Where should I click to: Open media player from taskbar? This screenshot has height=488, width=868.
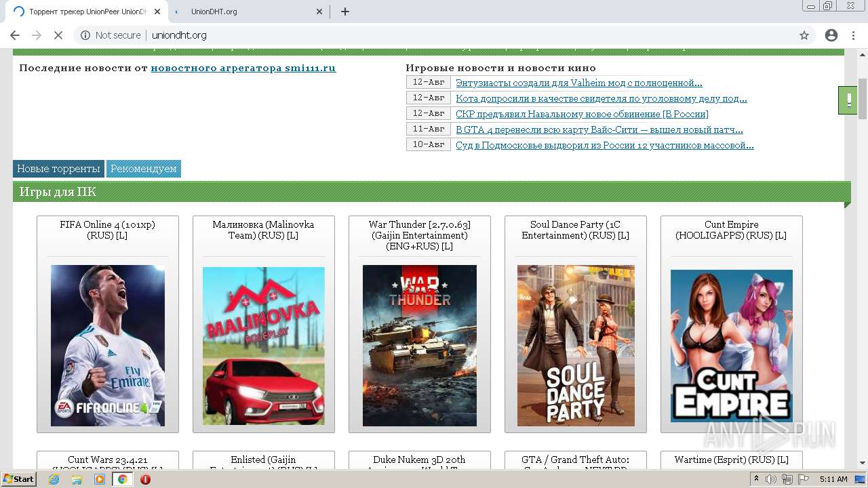click(100, 479)
